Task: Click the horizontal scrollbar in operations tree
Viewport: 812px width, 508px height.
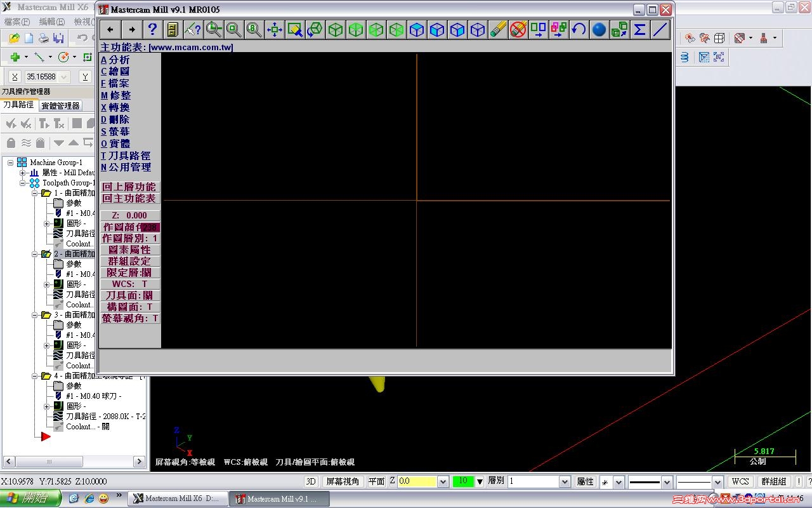Action: (75, 461)
